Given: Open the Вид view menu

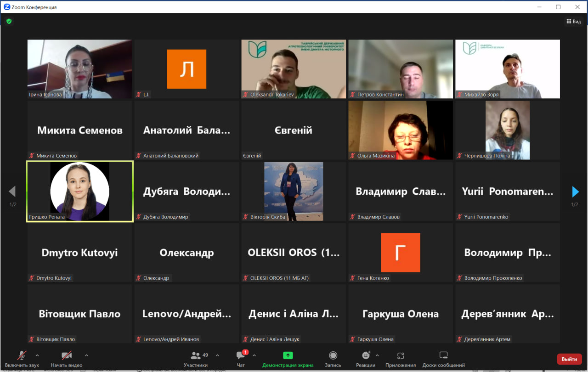Looking at the screenshot, I should 574,21.
